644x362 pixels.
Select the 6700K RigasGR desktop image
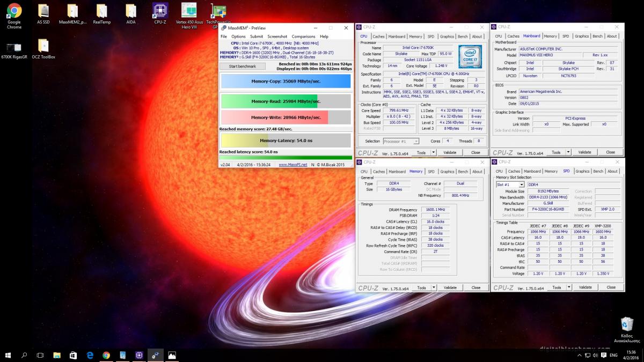pos(14,50)
